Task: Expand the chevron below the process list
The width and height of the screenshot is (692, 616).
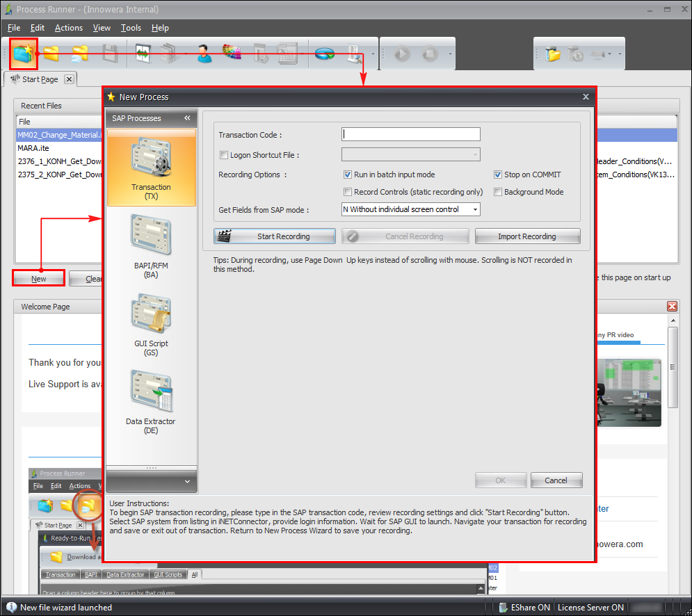Action: (187, 481)
